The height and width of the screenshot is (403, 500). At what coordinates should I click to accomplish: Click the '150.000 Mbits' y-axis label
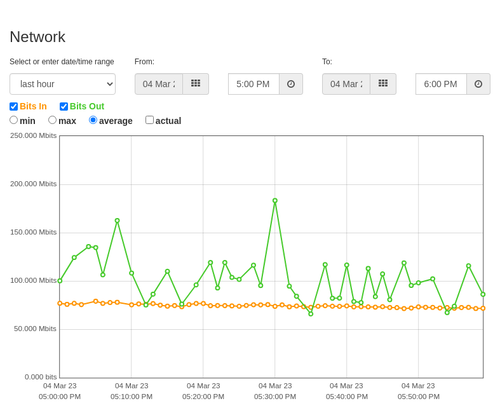pyautogui.click(x=33, y=232)
